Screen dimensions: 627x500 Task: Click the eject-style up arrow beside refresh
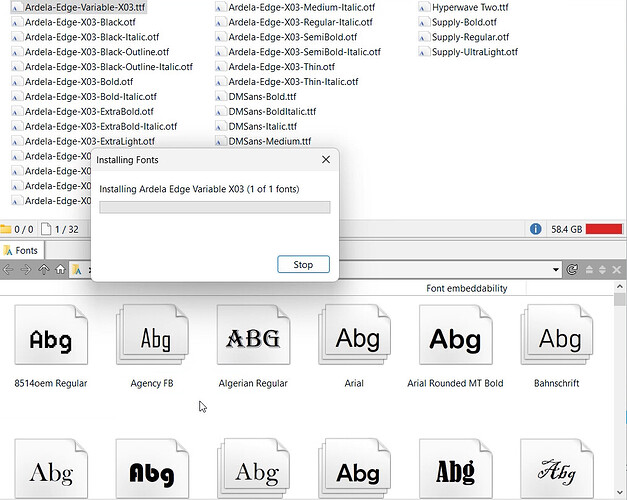coord(589,270)
